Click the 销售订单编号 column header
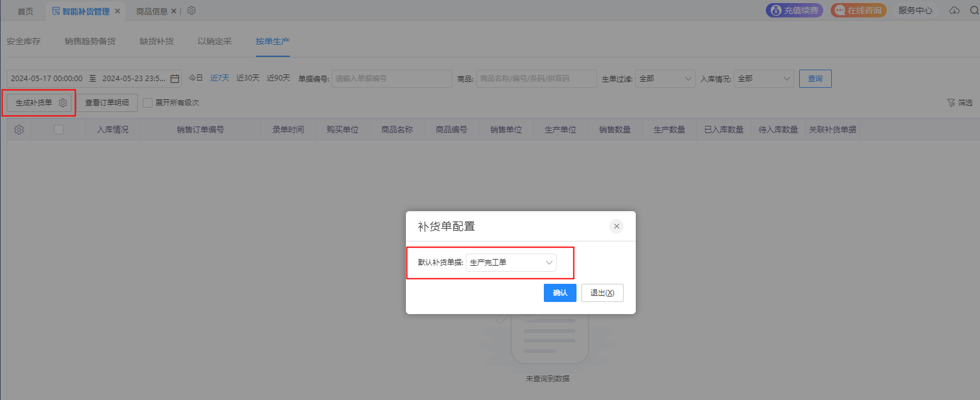Screen dimensions: 980x400 click(x=201, y=130)
